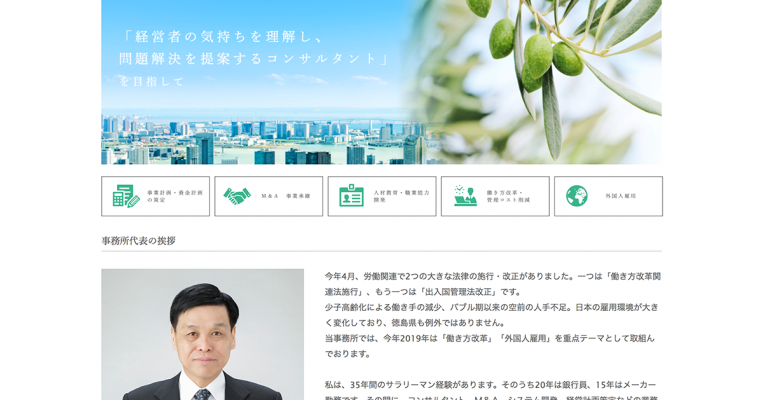Click the calculator and pencil icon

(126, 196)
